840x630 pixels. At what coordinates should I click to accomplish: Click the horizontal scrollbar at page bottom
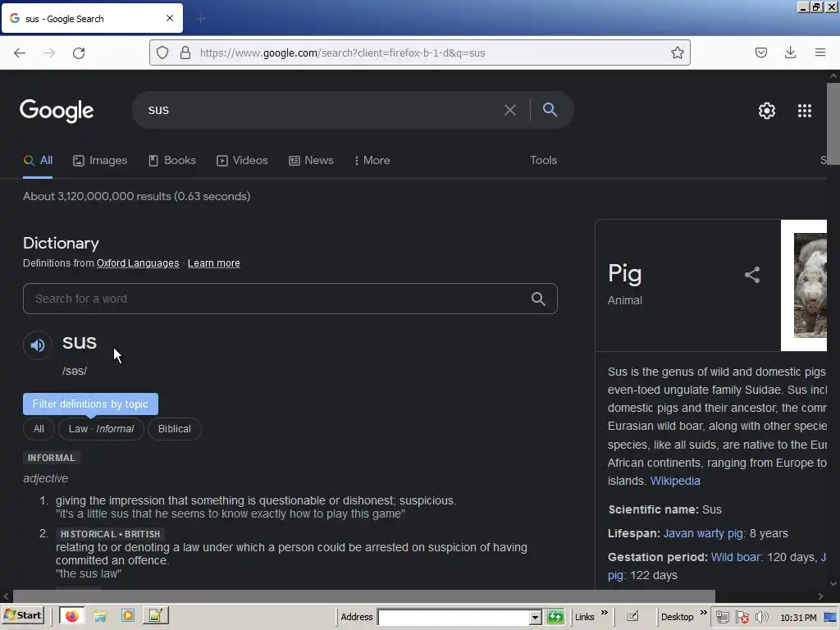point(363,596)
